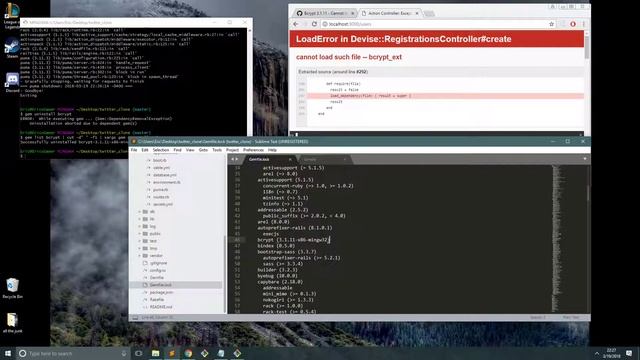Click the next-tab arrow in Sublime
Image resolution: width=640 pixels, height=360 pixels.
tap(237, 159)
